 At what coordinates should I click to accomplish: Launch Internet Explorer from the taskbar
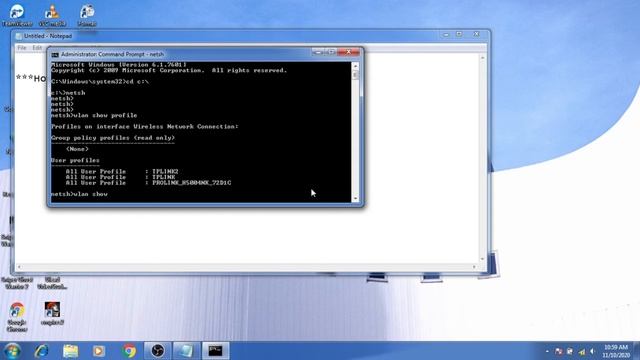pos(41,351)
